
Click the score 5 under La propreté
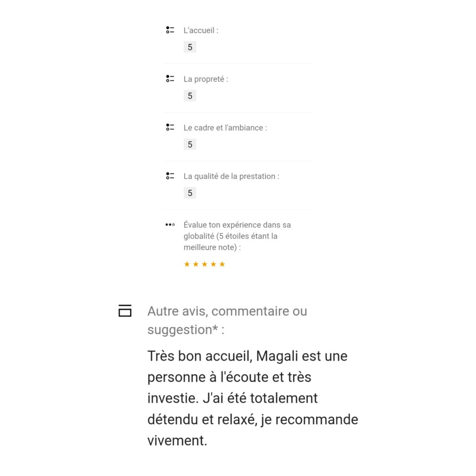point(190,96)
